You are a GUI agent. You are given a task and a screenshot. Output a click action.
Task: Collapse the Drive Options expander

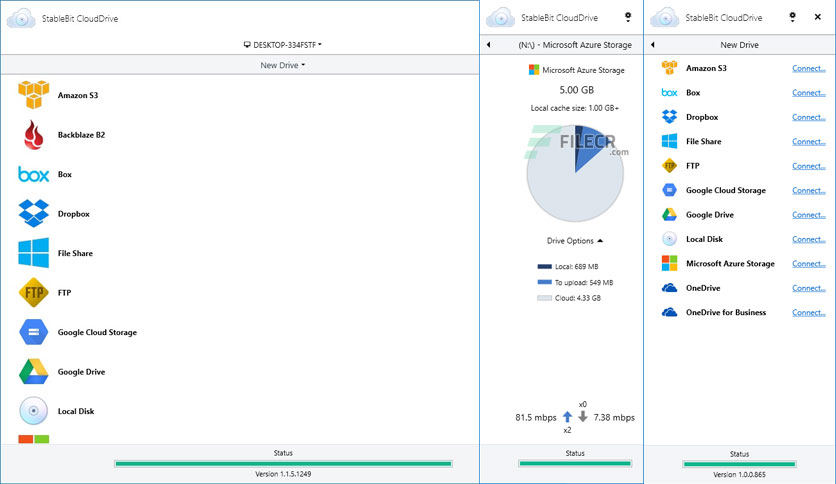(x=575, y=241)
